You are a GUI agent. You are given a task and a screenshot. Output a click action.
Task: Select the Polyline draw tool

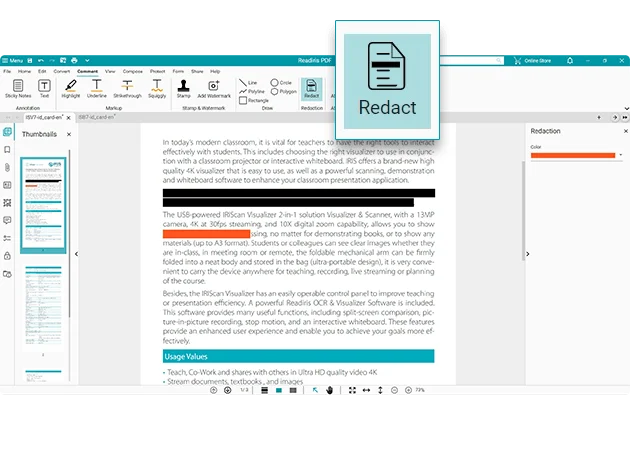point(252,92)
